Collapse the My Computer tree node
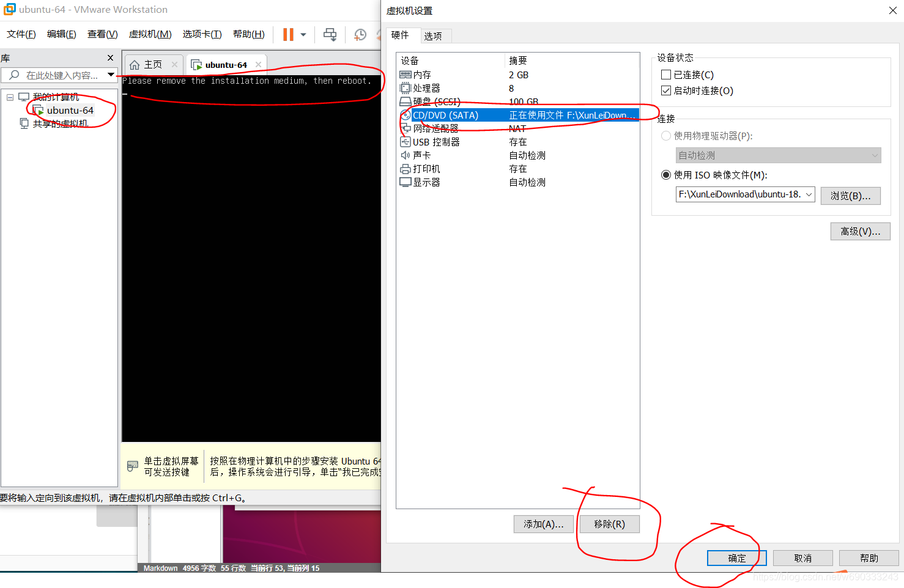 click(10, 97)
